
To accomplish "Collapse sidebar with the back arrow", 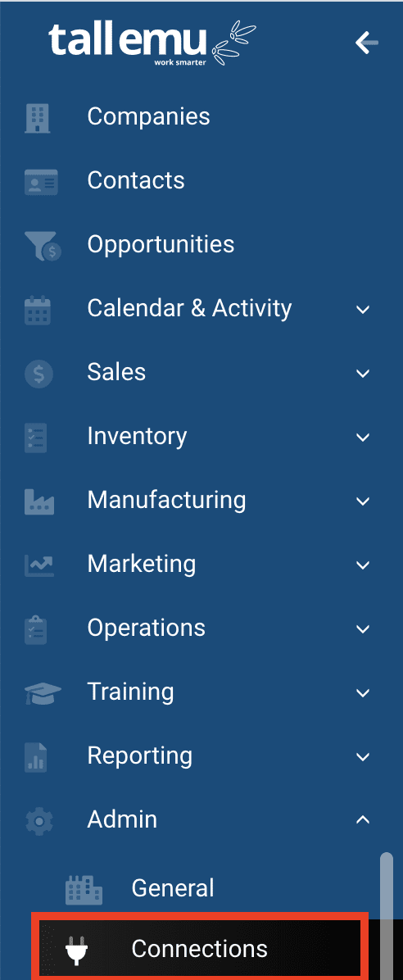I will pyautogui.click(x=366, y=43).
